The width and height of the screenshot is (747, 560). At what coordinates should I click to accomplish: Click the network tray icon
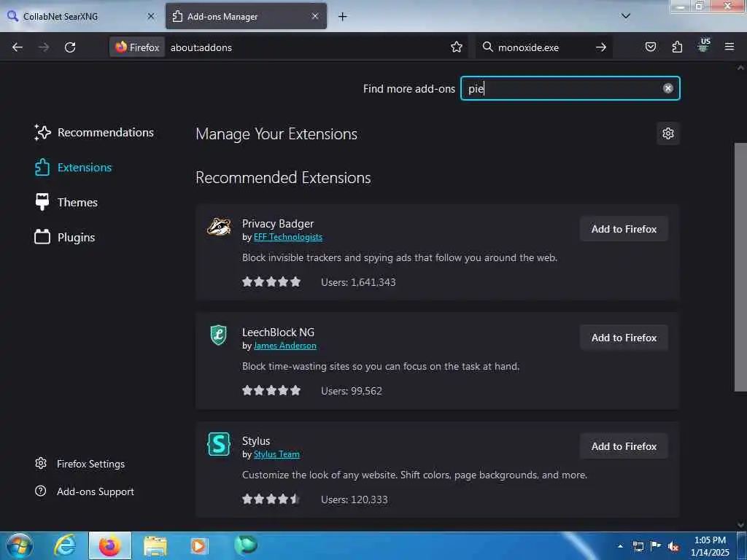coord(638,547)
